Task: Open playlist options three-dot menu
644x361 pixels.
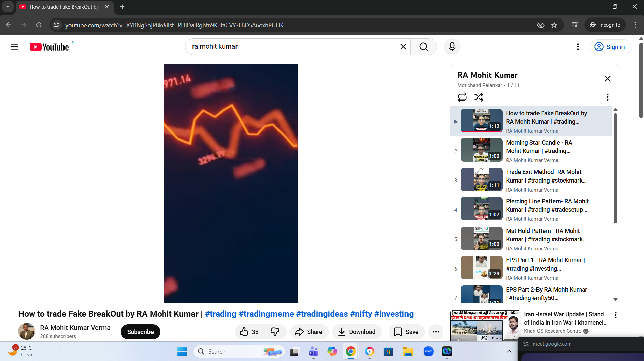Action: point(607,97)
